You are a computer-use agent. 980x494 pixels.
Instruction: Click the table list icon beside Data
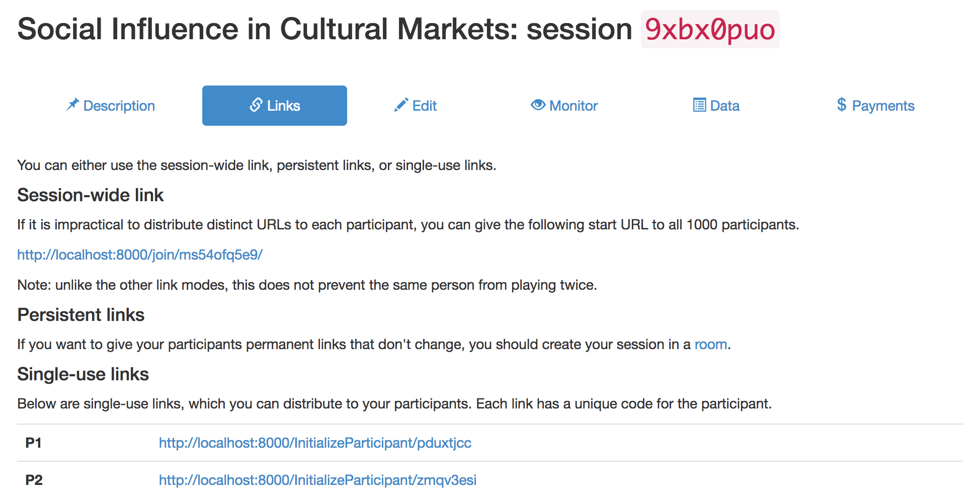[699, 105]
